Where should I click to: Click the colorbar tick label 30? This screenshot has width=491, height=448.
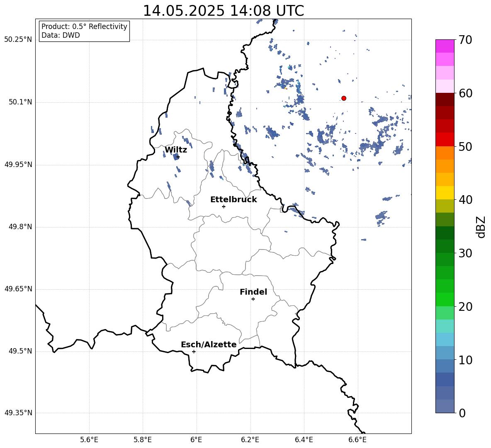[465, 253]
